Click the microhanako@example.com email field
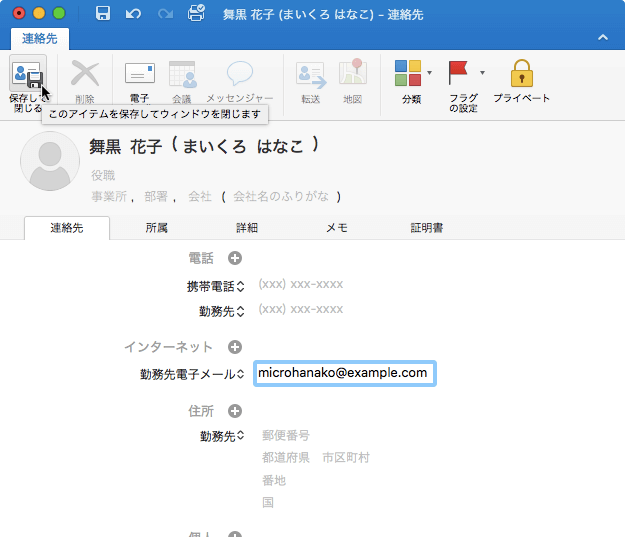This screenshot has height=537, width=625. click(345, 374)
